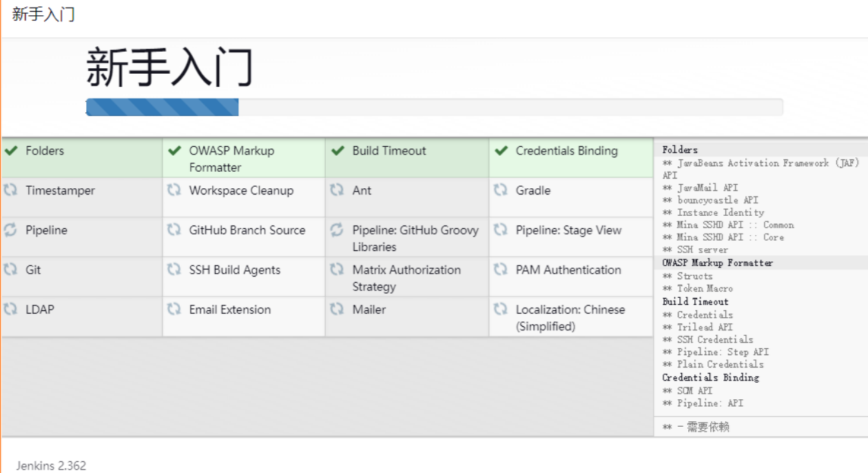
Task: Select the Ant plugin label
Action: click(x=362, y=190)
